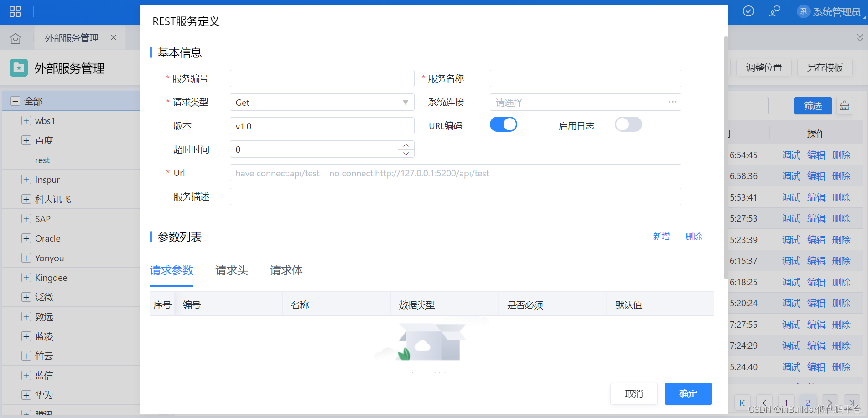The image size is (868, 418).
Task: Switch to the 请求体 tab
Action: point(286,270)
